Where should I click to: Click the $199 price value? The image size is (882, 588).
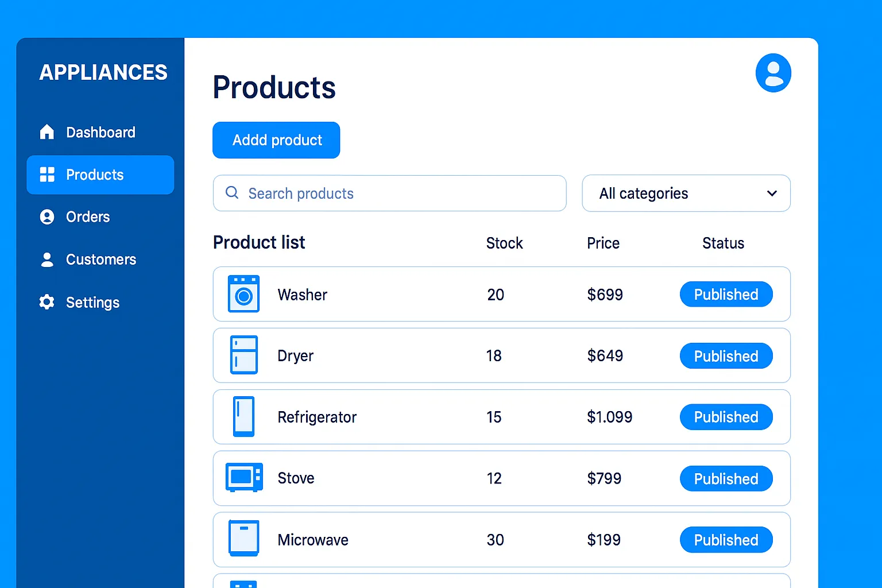point(604,540)
